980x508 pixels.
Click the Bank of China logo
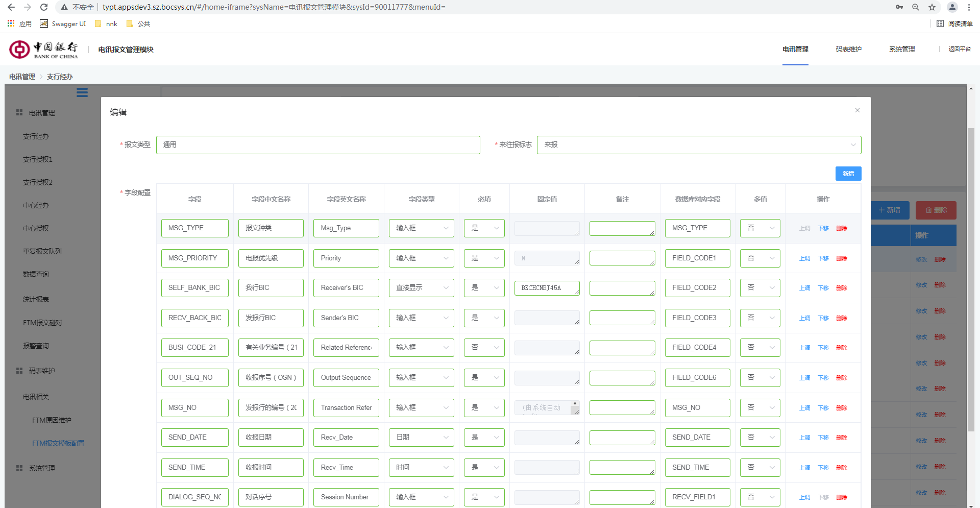point(43,49)
